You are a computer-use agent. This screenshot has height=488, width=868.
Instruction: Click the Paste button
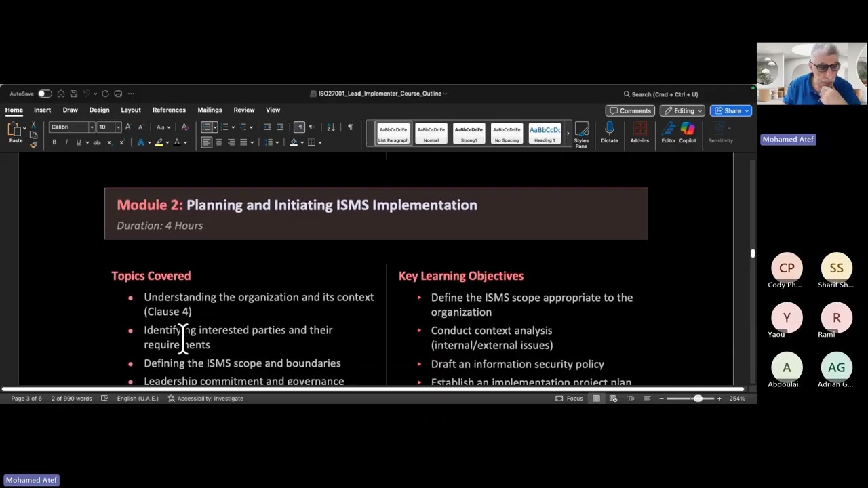[x=15, y=133]
